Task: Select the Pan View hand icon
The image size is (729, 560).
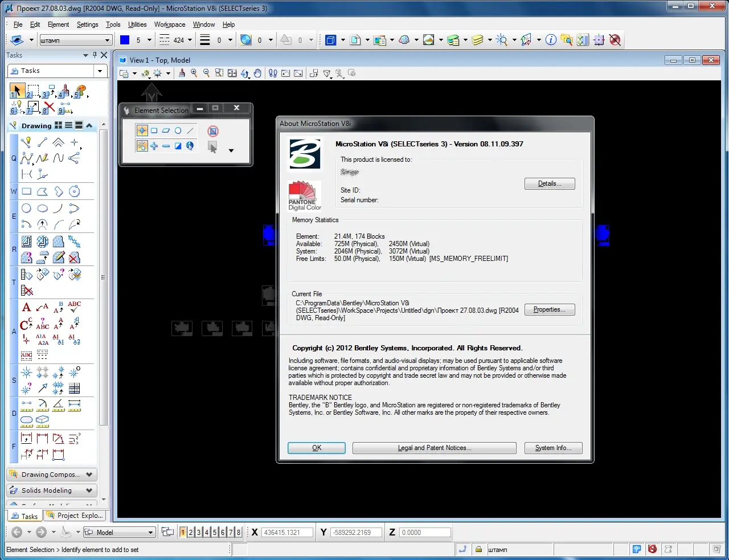Action: point(257,73)
